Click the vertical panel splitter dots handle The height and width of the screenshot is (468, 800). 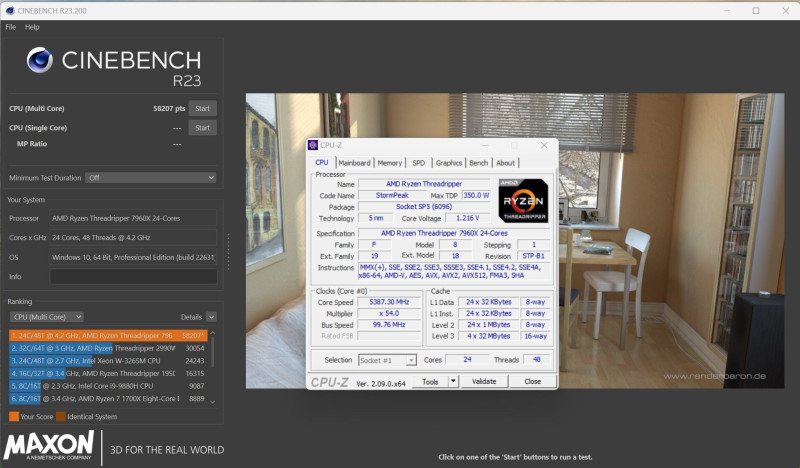(x=228, y=252)
